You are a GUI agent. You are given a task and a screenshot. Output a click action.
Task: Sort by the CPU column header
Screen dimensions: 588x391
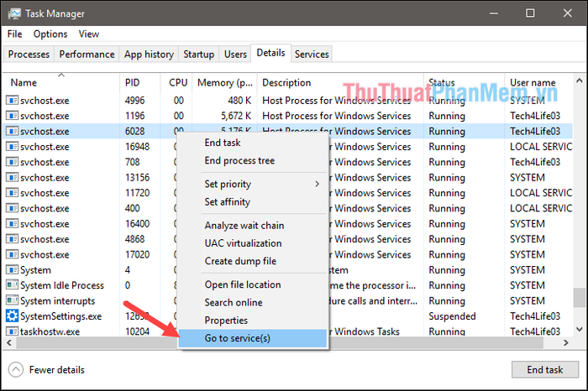click(x=178, y=82)
